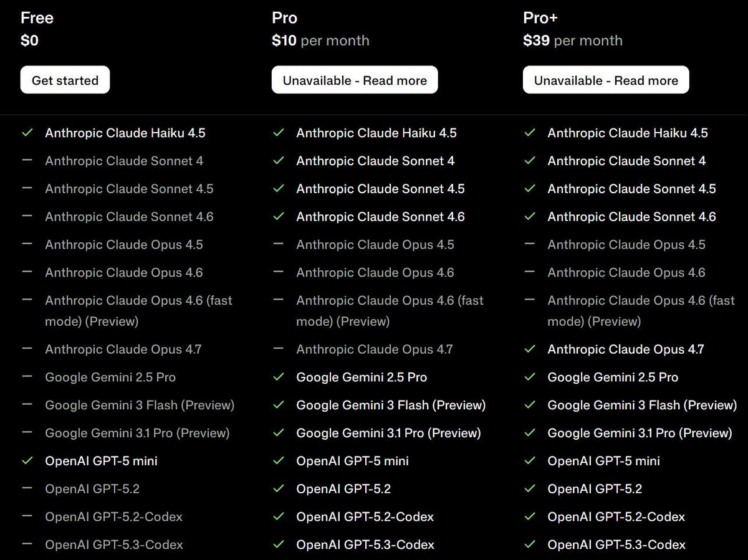748x560 pixels.
Task: Click Google Gemini 3 Flash (Preview) text in Free column
Action: pyautogui.click(x=140, y=405)
